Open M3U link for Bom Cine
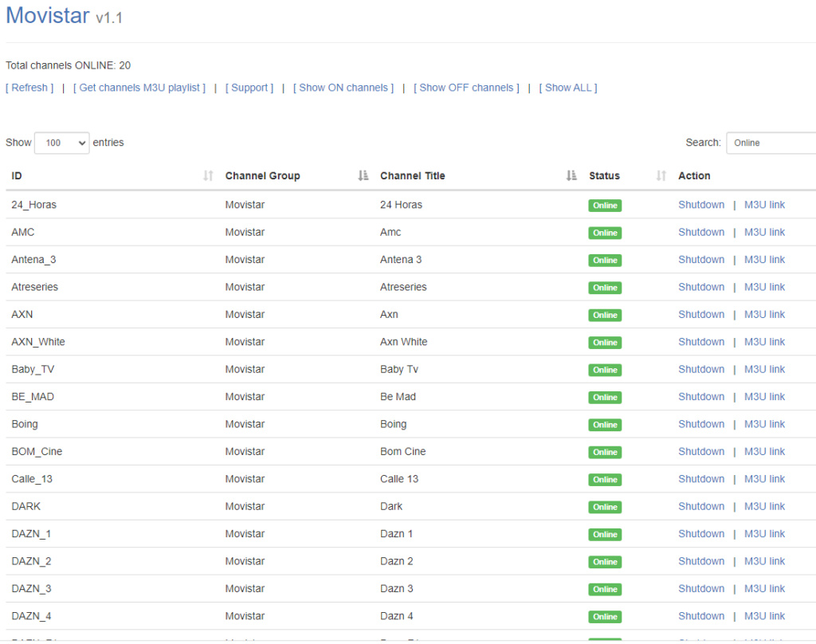Screen dimensions: 816x644 [764, 451]
